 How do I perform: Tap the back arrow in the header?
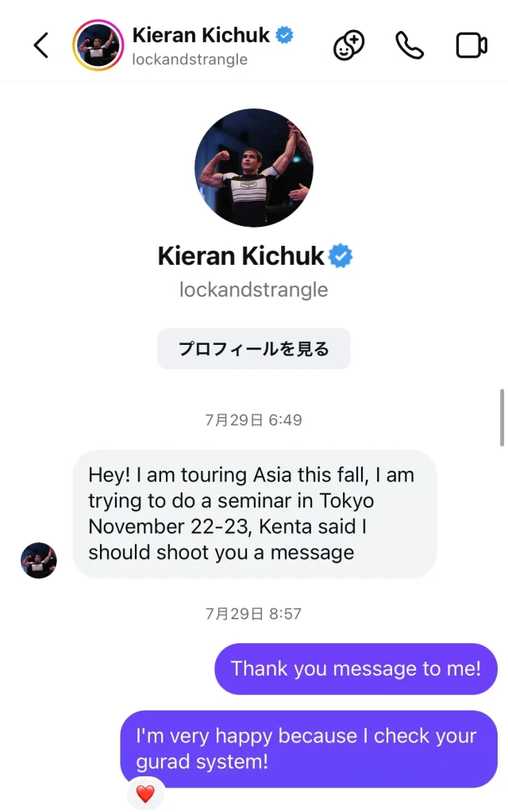[x=41, y=45]
